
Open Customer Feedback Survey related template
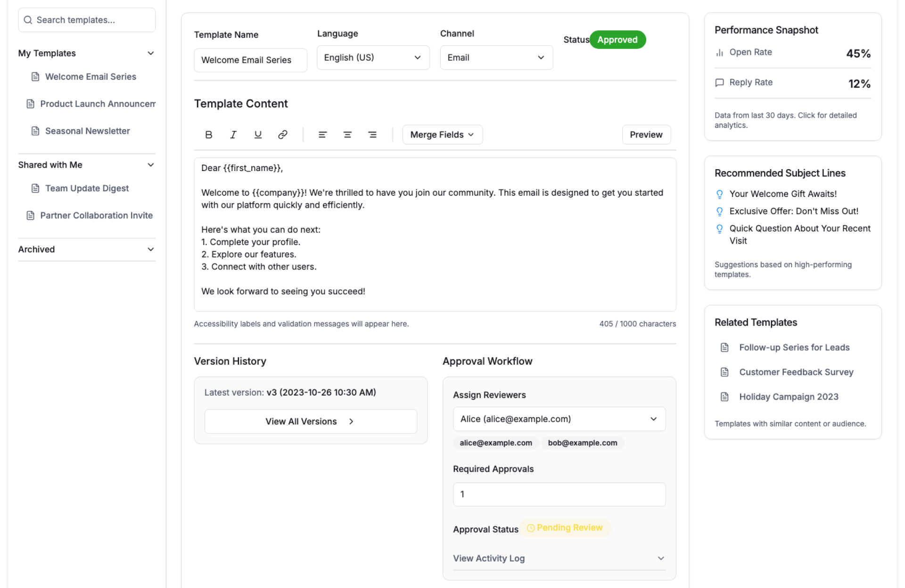pyautogui.click(x=796, y=372)
